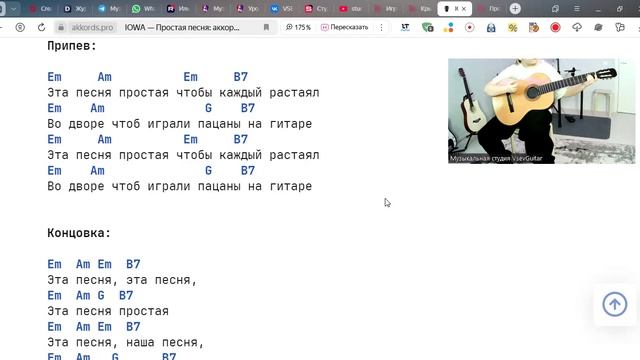Click the akkords.pro domain in address bar

click(x=92, y=27)
